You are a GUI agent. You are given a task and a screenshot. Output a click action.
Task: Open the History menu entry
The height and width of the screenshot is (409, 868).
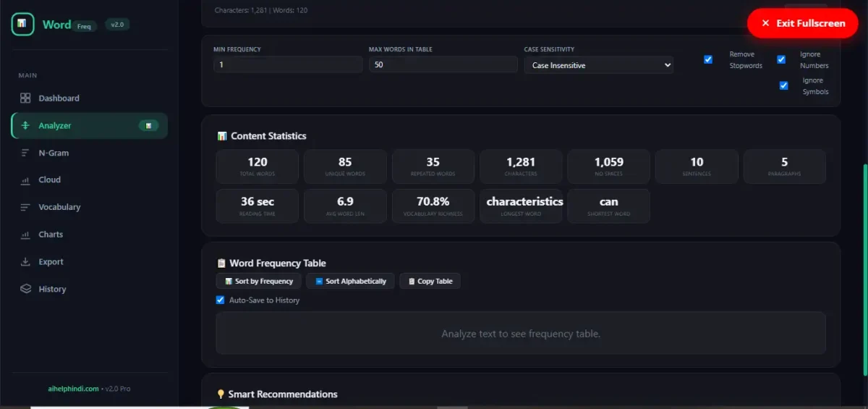89,289
